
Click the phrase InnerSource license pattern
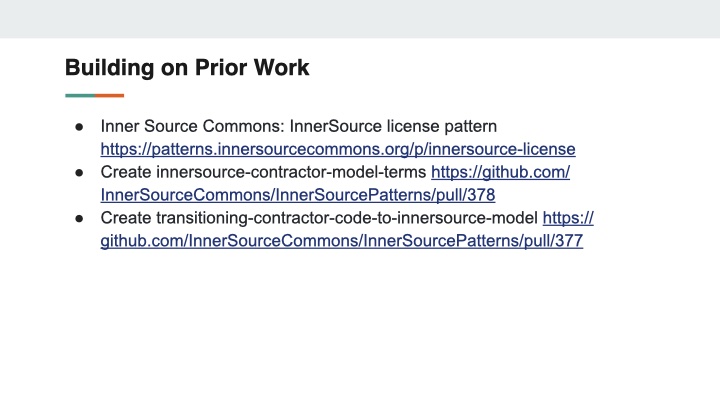tap(393, 126)
